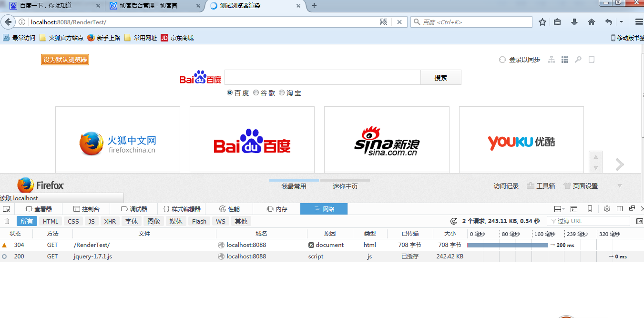Switch to the 博客后台管理 browser tab
The height and width of the screenshot is (318, 644).
pyautogui.click(x=154, y=6)
